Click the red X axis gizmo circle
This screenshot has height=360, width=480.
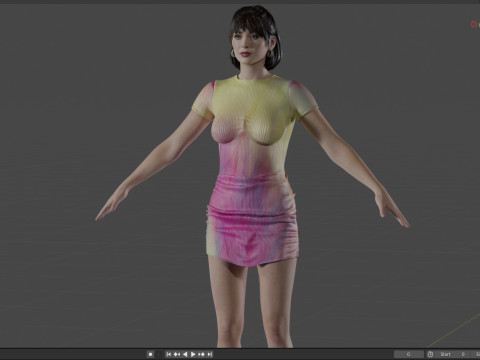coord(473,24)
